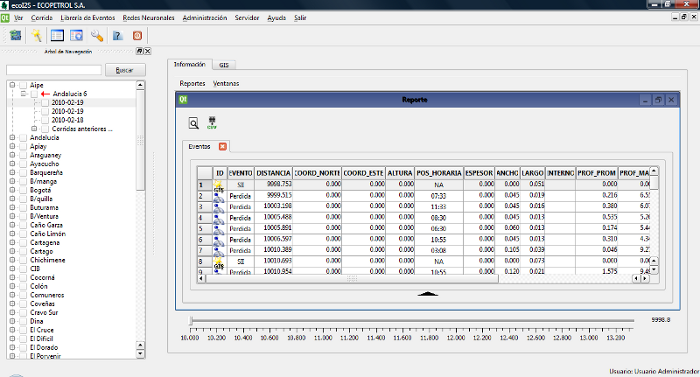Click the event icon in row 2
This screenshot has width=700, height=377.
pos(218,197)
